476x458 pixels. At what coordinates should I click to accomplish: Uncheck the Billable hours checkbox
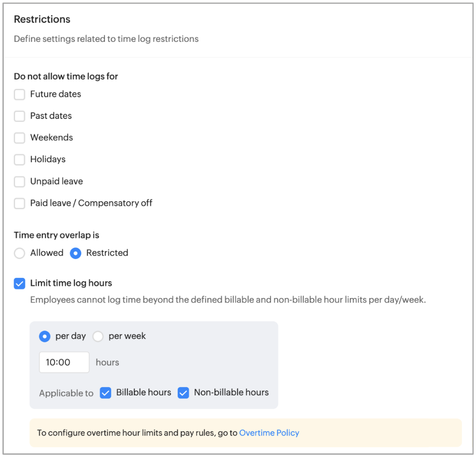[105, 393]
